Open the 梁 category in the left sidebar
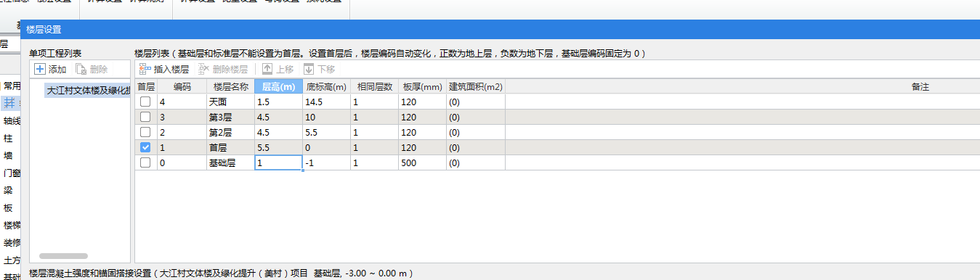 [x=8, y=190]
